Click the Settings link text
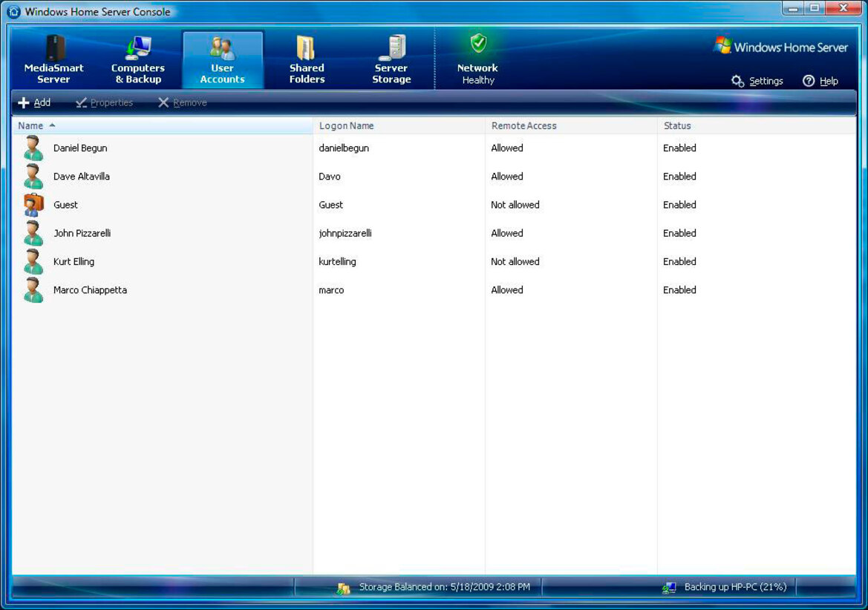This screenshot has height=610, width=868. point(766,81)
